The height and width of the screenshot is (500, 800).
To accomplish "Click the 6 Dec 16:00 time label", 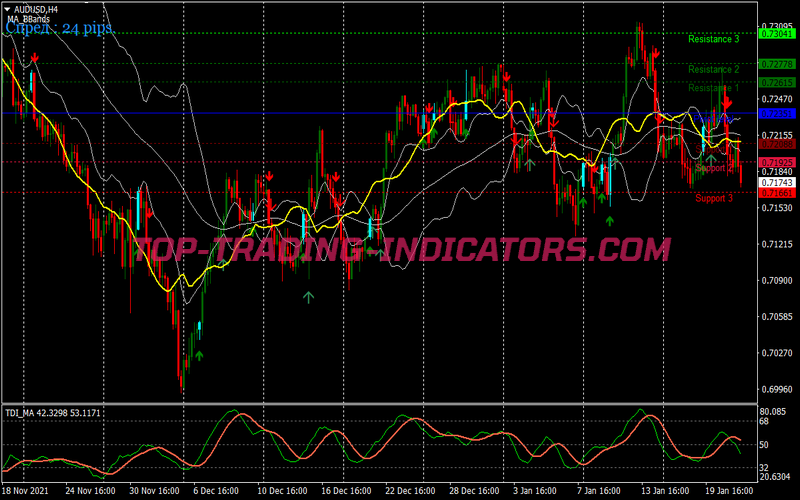I will (x=216, y=490).
